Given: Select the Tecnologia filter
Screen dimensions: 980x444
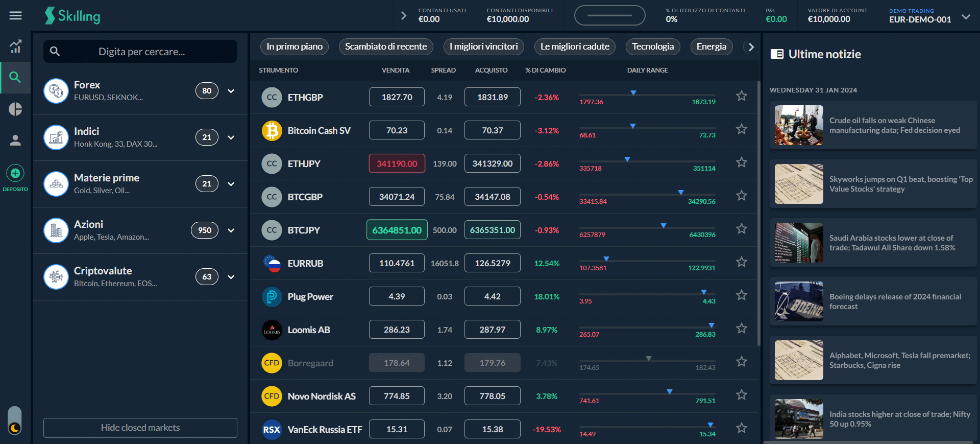Looking at the screenshot, I should coord(653,46).
